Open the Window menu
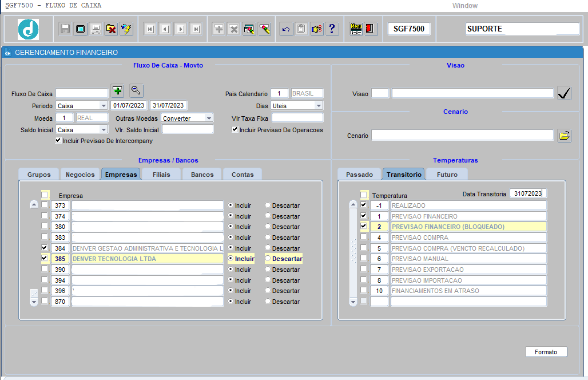Screen dimensions: 588x380 point(464,6)
